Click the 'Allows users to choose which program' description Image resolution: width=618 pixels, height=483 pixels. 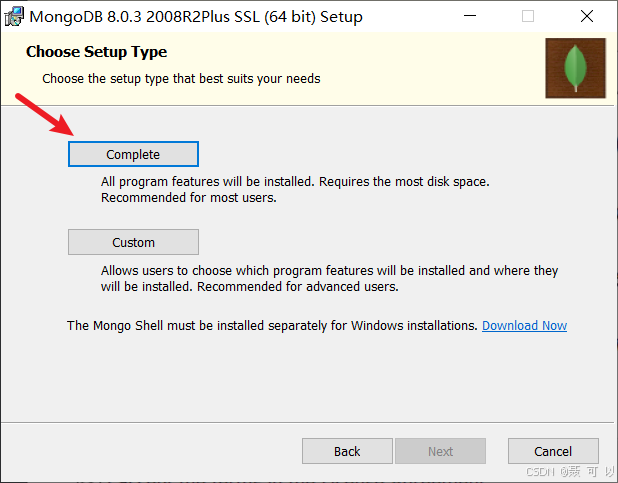coord(329,278)
